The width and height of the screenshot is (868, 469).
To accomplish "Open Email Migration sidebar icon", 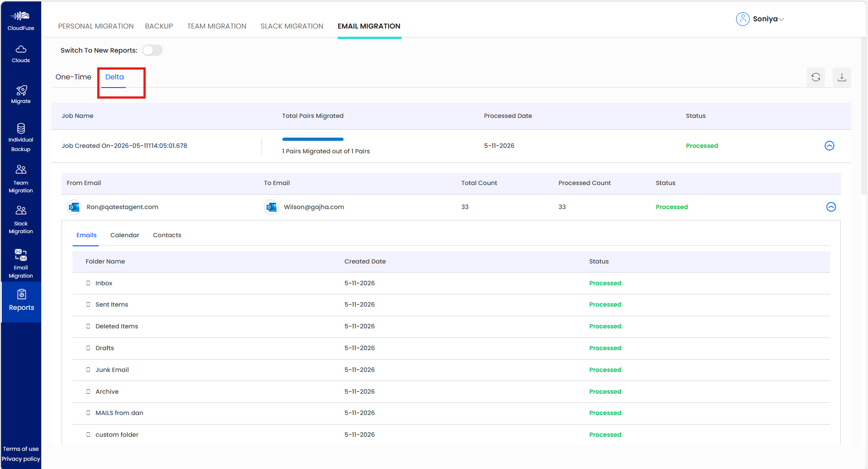I will [21, 254].
